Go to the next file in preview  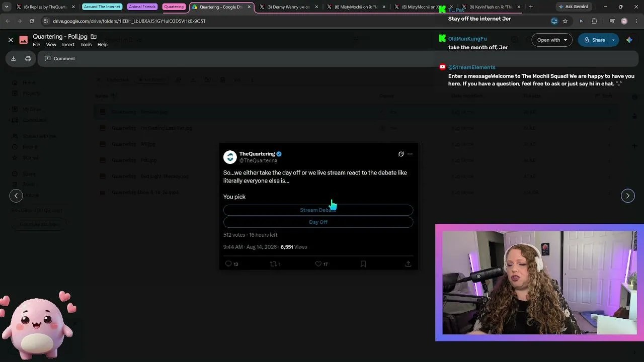pos(628,196)
